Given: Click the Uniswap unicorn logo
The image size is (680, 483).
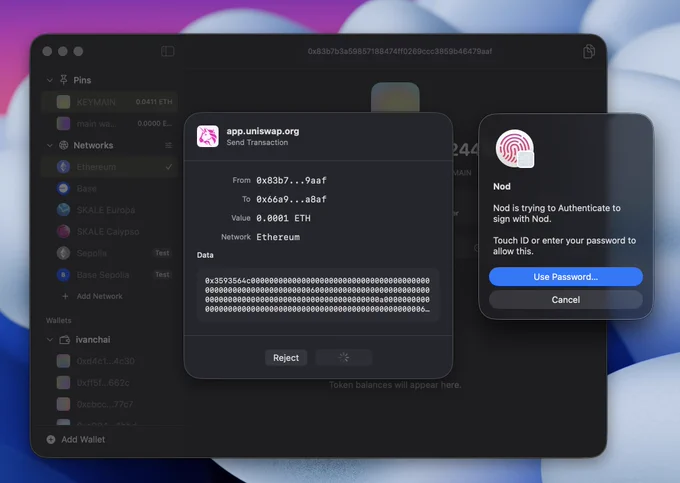Looking at the screenshot, I should [x=208, y=137].
